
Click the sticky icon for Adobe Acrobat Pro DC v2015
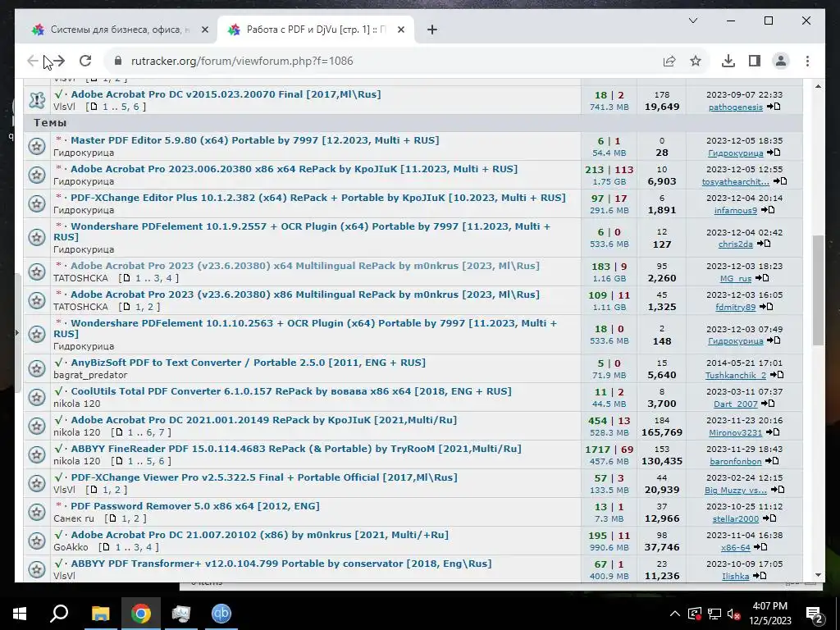click(x=36, y=99)
